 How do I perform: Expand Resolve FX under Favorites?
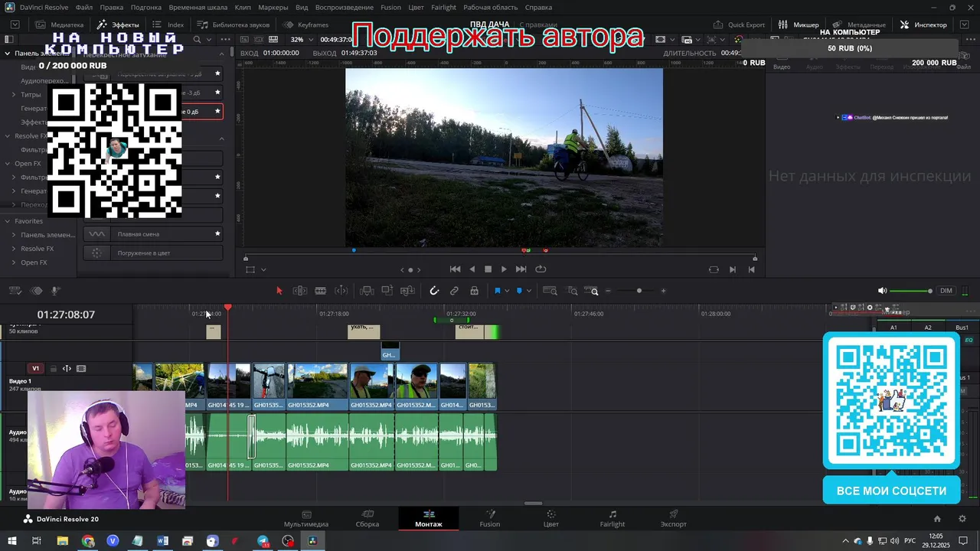point(14,249)
